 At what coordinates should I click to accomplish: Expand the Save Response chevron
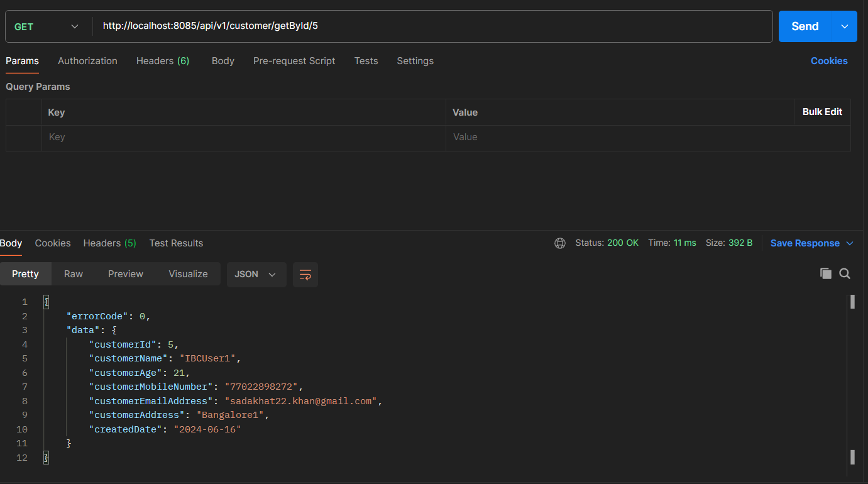pyautogui.click(x=850, y=243)
